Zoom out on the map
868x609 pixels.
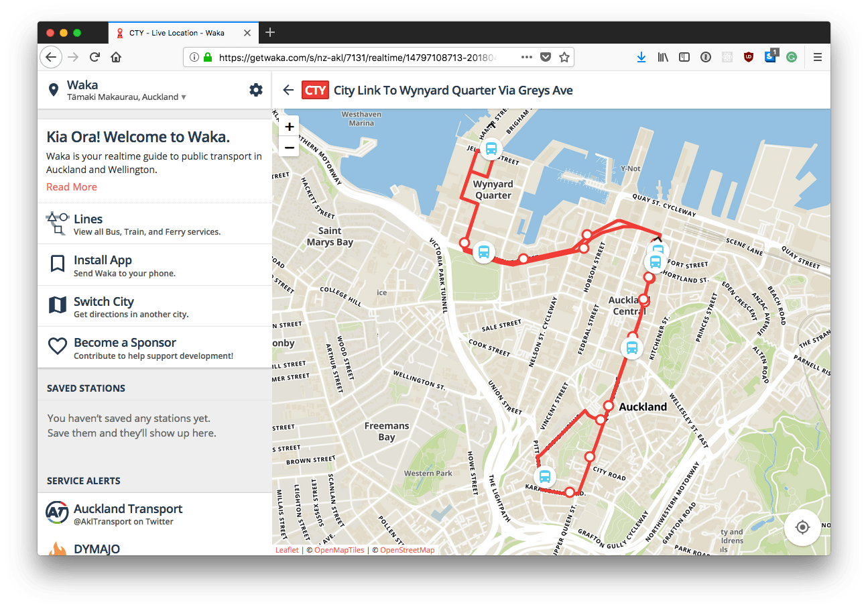point(289,147)
